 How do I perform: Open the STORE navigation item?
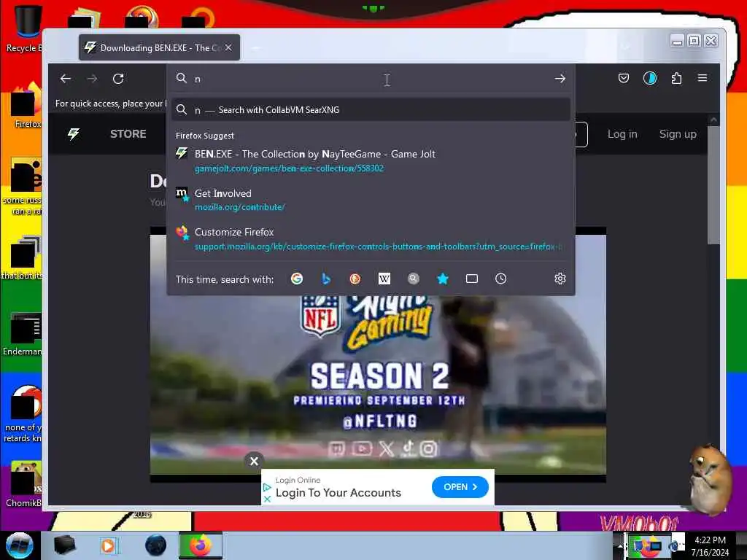pos(128,134)
